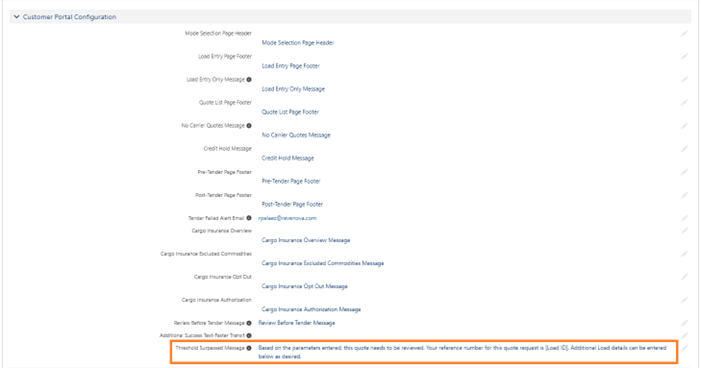Open the Tender Failed Alert Email address link

[x=287, y=218]
